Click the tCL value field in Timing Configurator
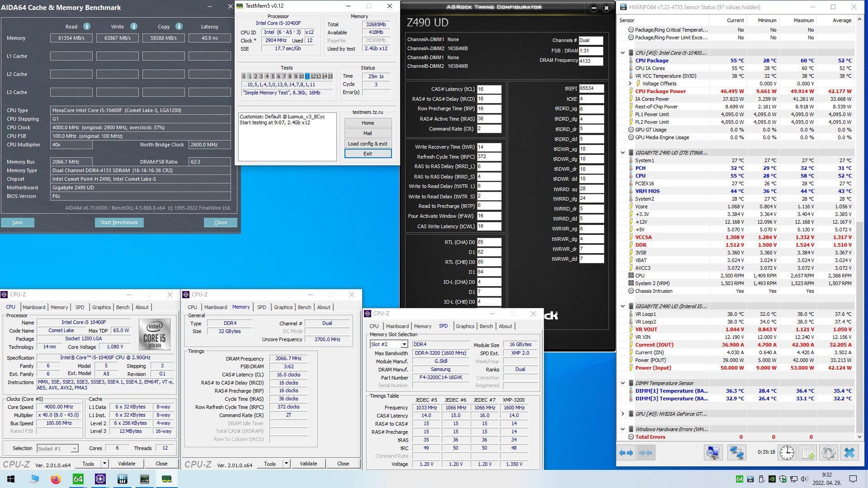Viewport: 868px width, 488px height. coord(489,89)
